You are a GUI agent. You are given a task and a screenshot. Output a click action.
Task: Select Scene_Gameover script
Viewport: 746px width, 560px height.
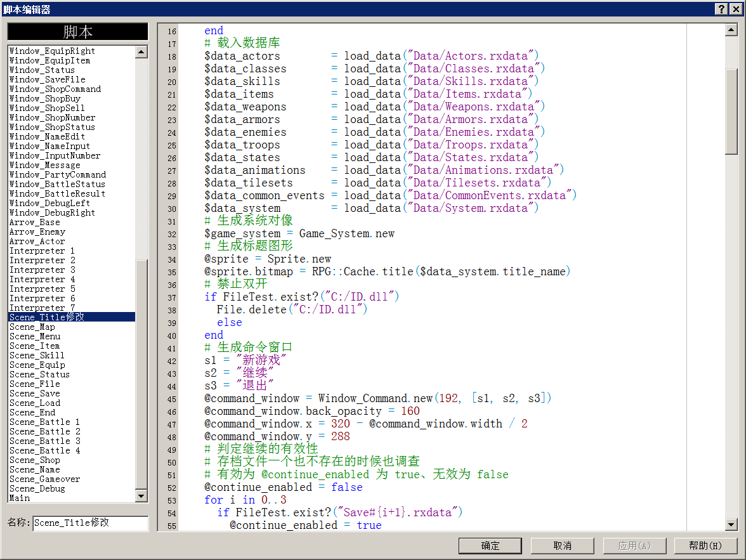(x=72, y=479)
